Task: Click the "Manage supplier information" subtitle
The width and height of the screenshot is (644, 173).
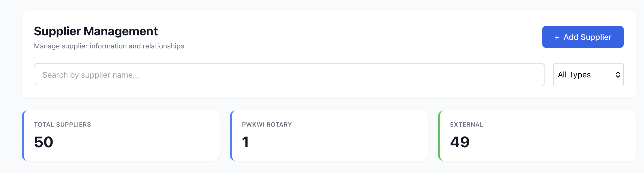Action: click(109, 46)
